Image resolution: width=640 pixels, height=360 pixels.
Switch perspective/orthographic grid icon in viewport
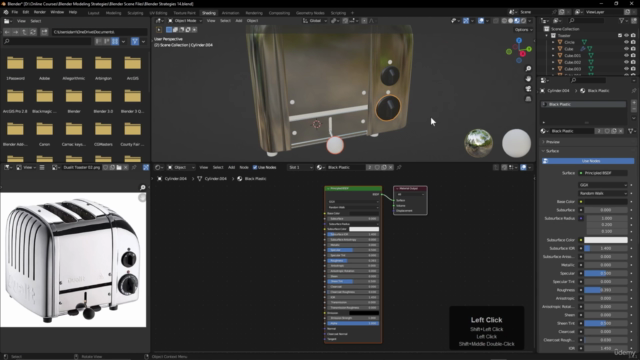click(x=528, y=99)
